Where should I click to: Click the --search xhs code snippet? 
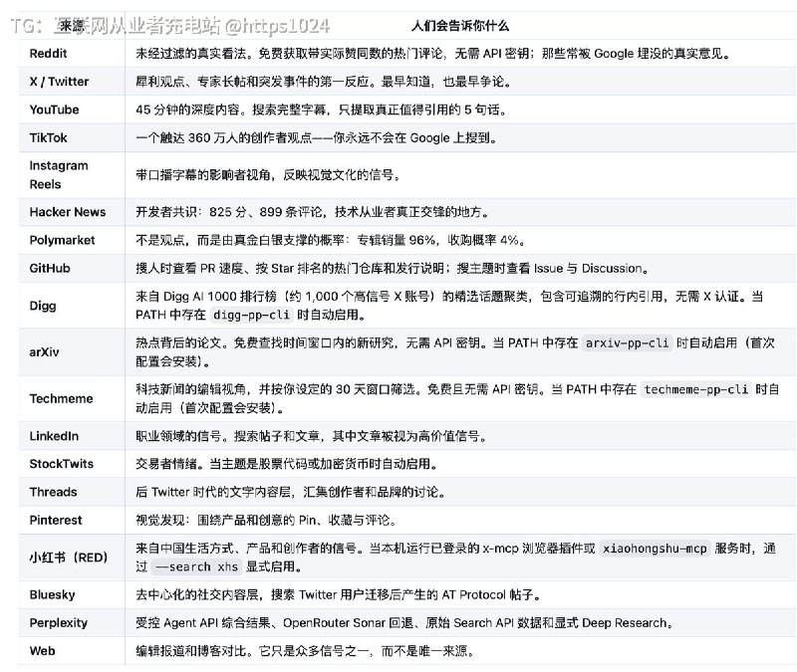click(x=196, y=566)
